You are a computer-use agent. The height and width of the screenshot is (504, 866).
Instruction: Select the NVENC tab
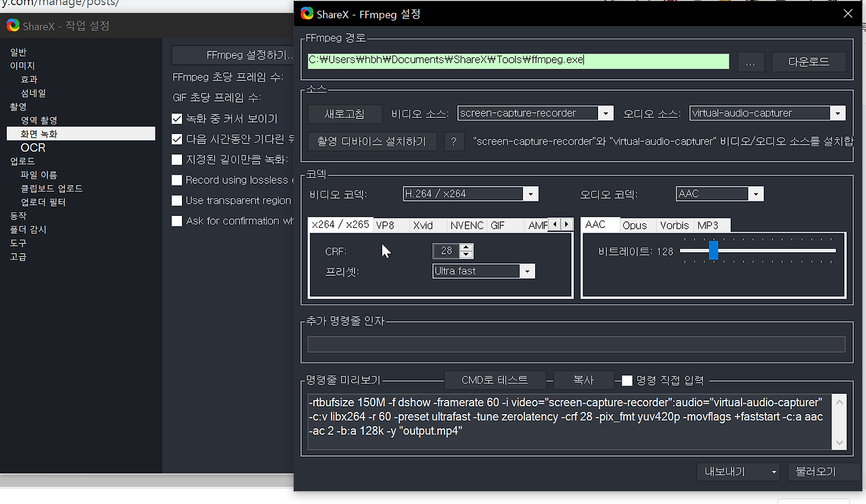467,225
